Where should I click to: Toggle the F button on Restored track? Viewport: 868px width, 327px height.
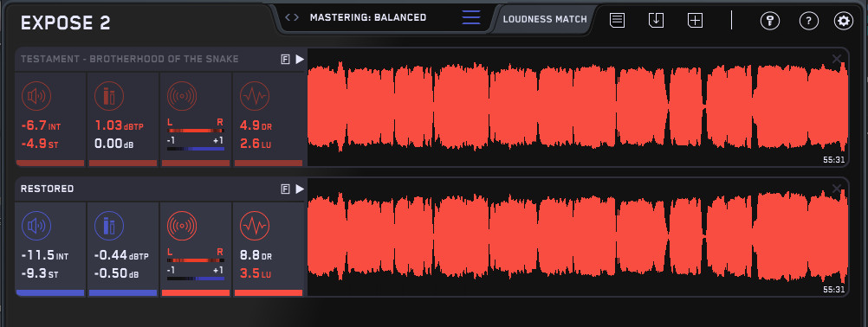(285, 189)
